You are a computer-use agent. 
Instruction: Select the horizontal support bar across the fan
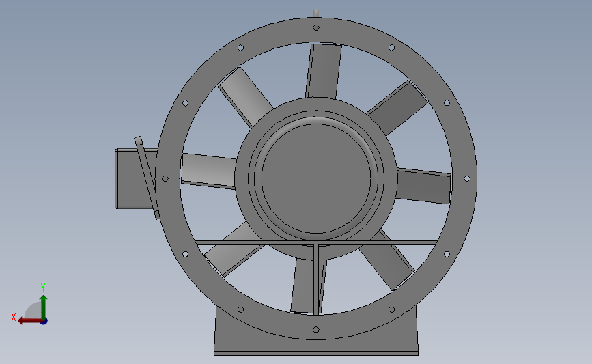316,243
